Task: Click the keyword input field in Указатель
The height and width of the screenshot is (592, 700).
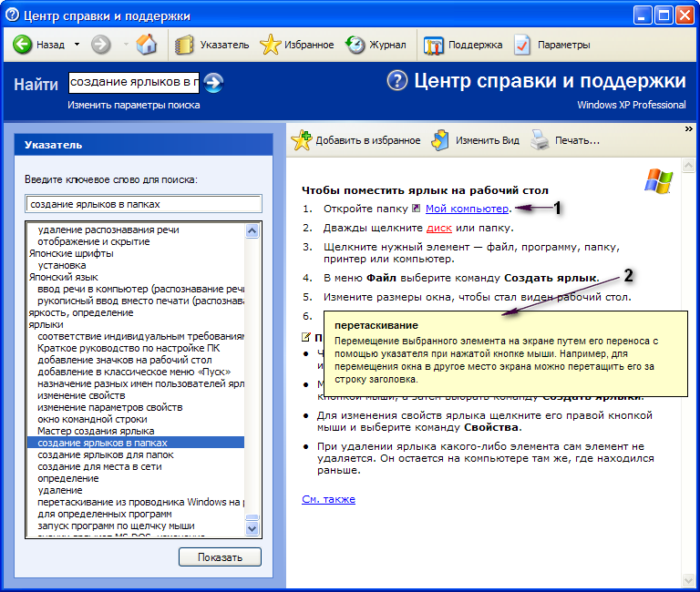Action: tap(143, 204)
